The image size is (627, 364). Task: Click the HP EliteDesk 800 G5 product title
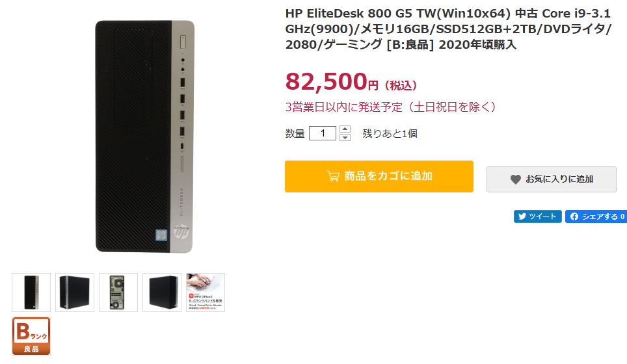448,29
